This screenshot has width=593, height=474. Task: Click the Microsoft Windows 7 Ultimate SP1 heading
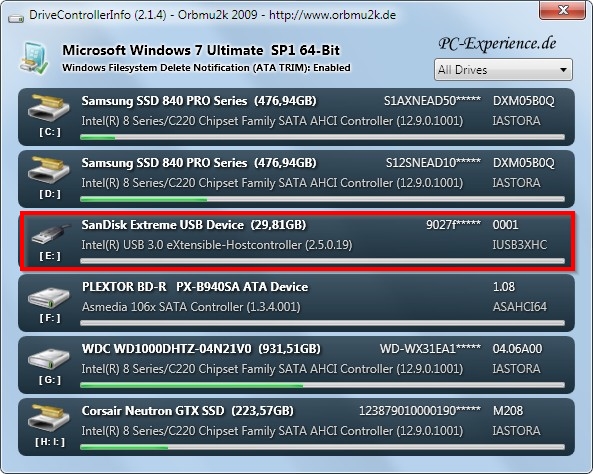point(201,50)
